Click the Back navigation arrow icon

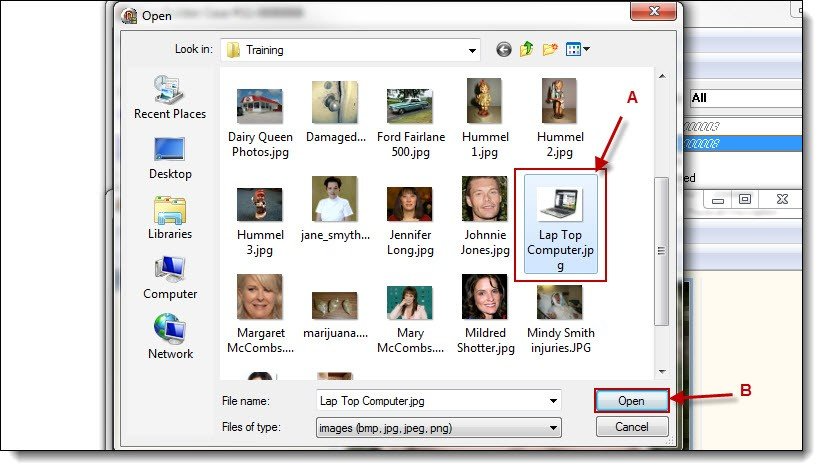[x=503, y=48]
